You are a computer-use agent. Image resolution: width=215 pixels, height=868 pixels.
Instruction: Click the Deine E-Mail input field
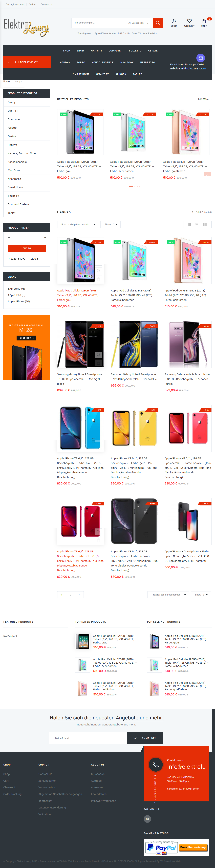tap(88, 738)
